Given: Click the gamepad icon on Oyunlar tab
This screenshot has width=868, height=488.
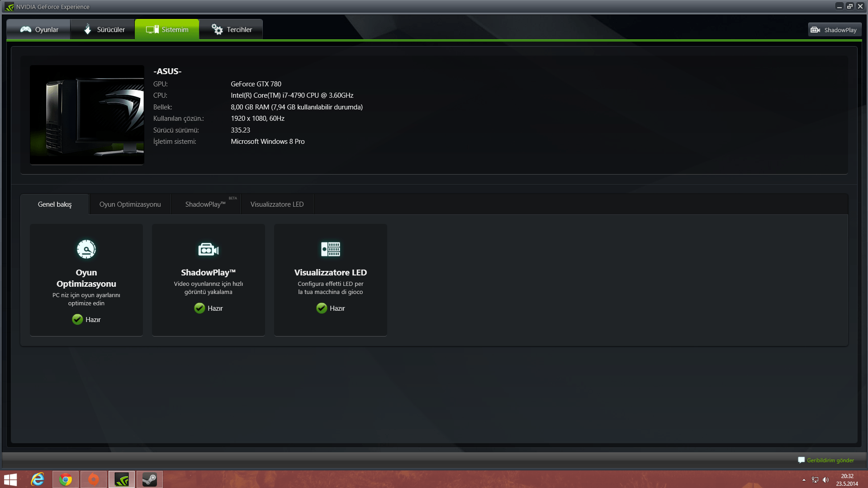Looking at the screenshot, I should tap(26, 29).
